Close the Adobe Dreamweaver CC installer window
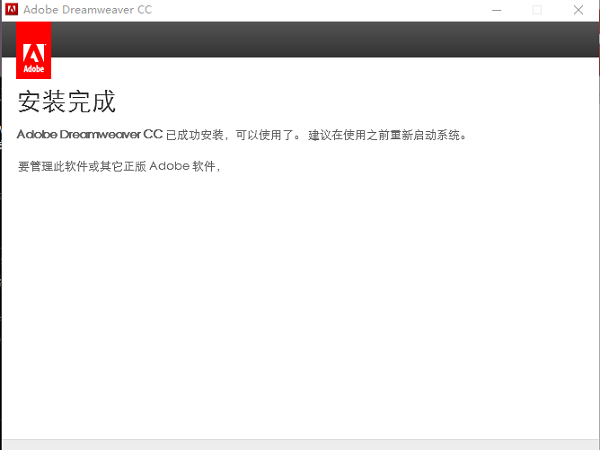Screen dimensions: 600x450 [578, 10]
